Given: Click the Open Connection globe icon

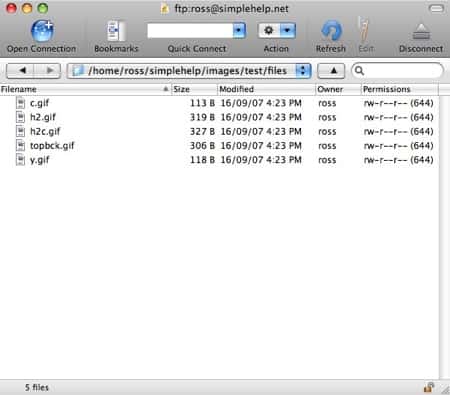Looking at the screenshot, I should [x=42, y=31].
